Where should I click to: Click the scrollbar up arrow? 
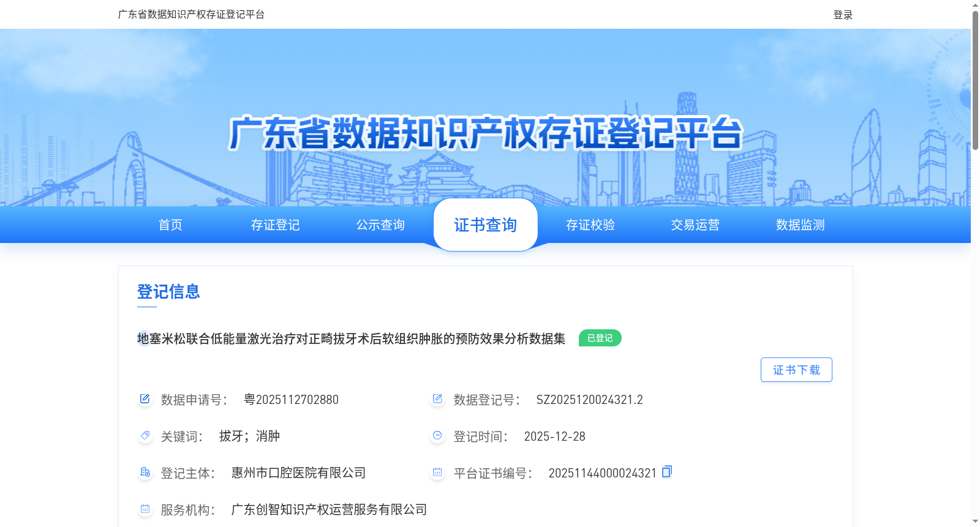pos(975,5)
